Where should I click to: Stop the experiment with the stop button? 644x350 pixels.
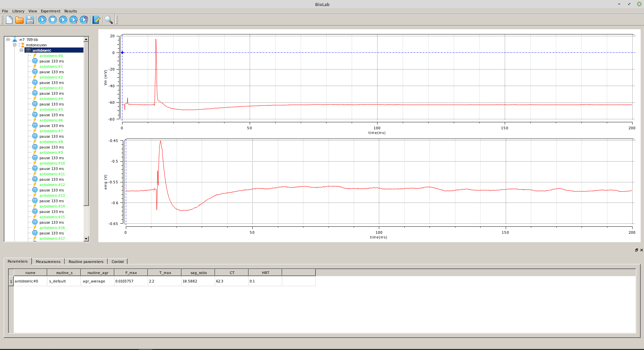[x=53, y=20]
